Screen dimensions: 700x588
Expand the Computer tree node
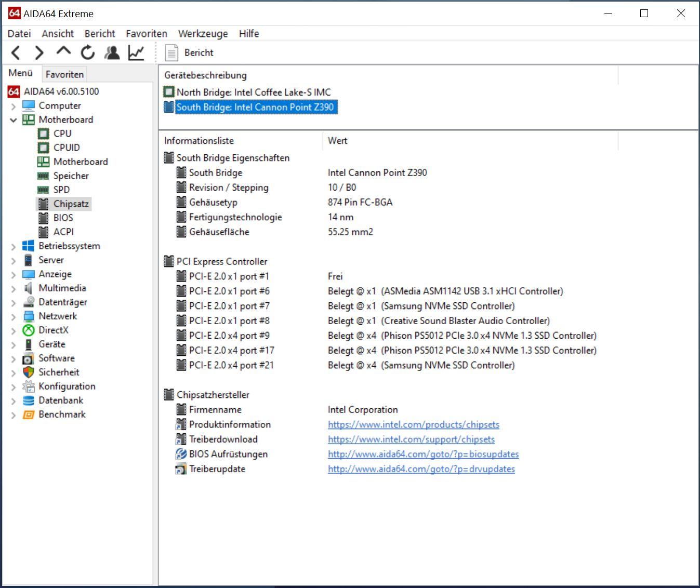point(14,106)
